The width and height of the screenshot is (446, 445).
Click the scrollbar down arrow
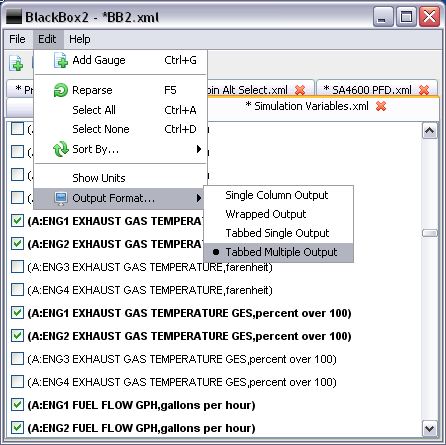[430, 428]
